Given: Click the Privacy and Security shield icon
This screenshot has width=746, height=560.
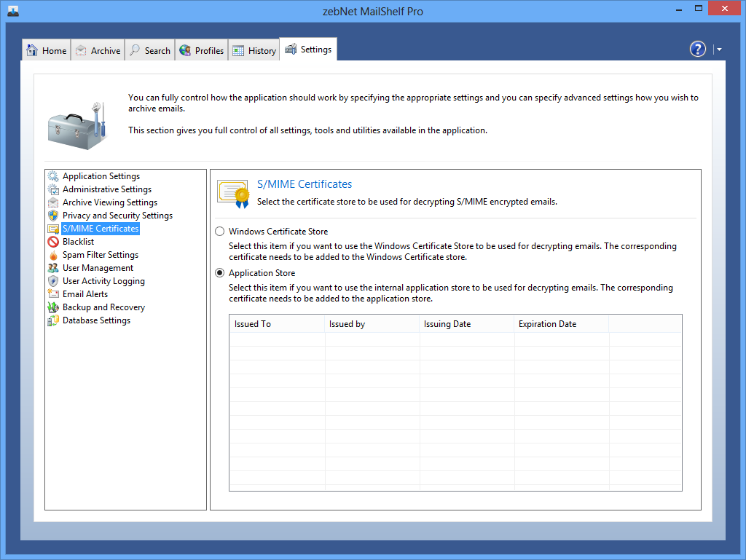Looking at the screenshot, I should click(53, 216).
